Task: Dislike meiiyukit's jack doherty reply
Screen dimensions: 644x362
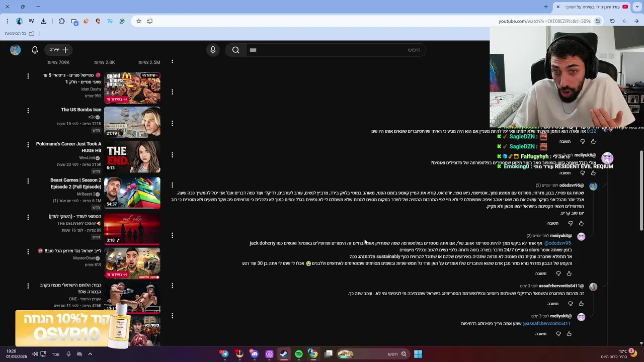Action: [x=558, y=274]
